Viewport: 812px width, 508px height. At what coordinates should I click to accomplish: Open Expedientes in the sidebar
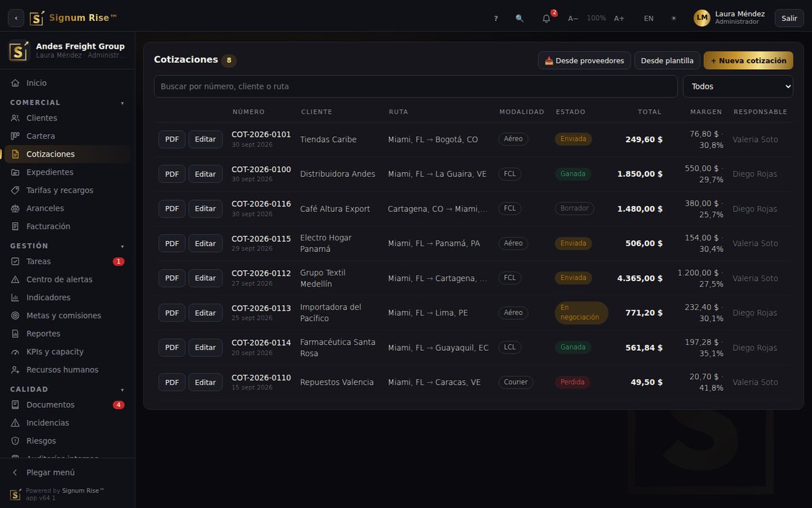68,172
